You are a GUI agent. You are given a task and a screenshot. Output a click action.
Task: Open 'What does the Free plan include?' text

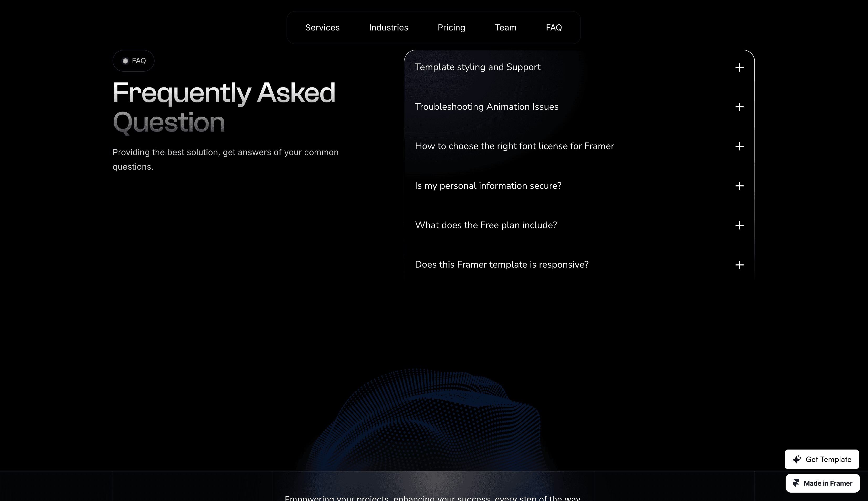coord(486,225)
